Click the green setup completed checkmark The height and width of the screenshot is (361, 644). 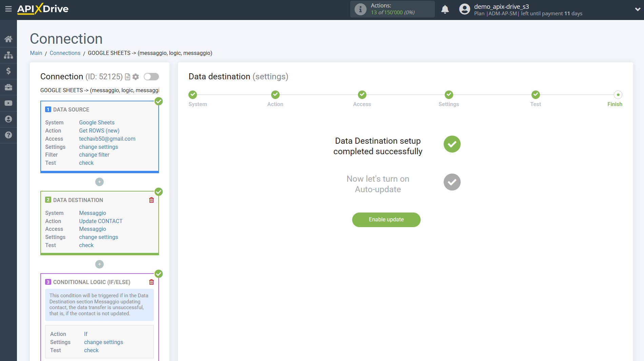[x=452, y=144]
